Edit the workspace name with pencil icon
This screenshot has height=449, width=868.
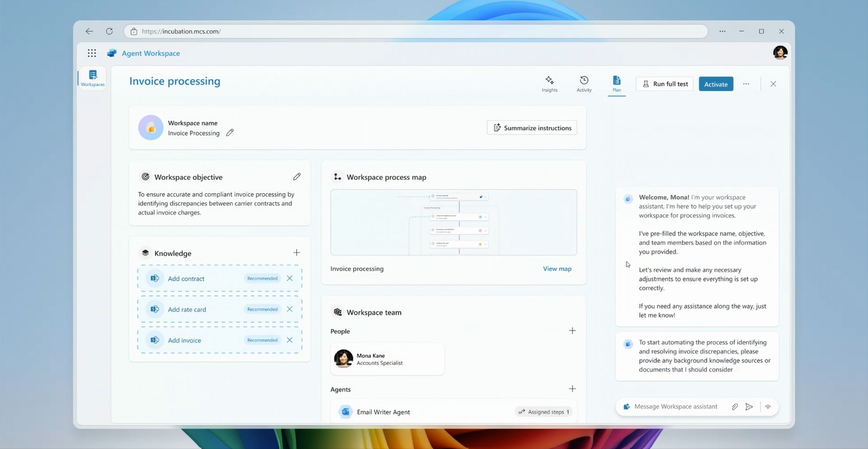230,133
